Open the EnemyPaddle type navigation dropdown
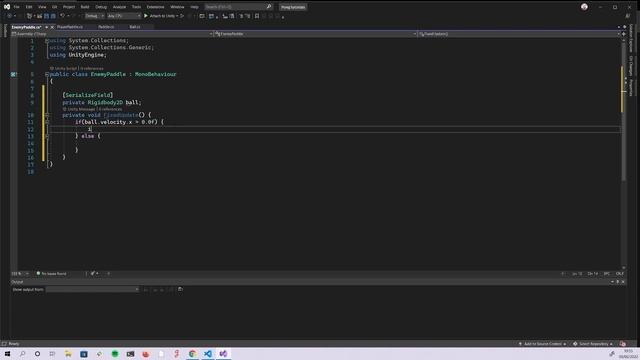This screenshot has width=640, height=360. pyautogui.click(x=316, y=34)
